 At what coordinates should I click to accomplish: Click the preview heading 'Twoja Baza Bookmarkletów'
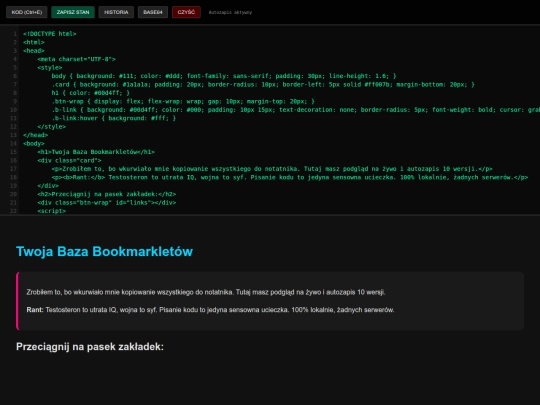tap(104, 251)
